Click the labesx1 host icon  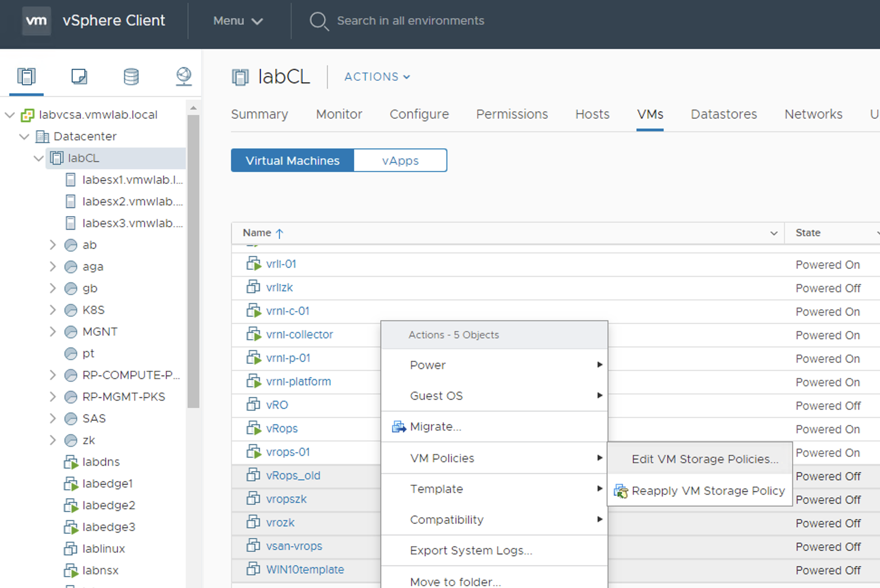(71, 180)
